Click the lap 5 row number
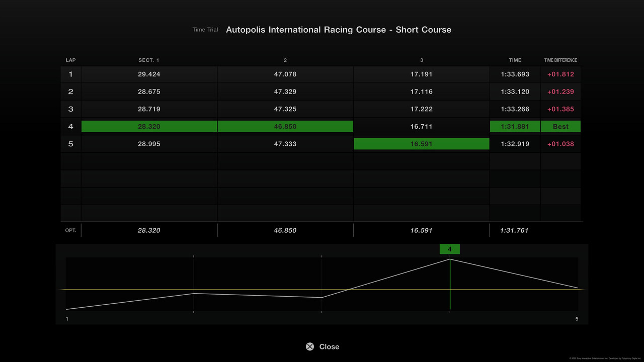Viewport: 644px width, 362px height. coord(70,144)
